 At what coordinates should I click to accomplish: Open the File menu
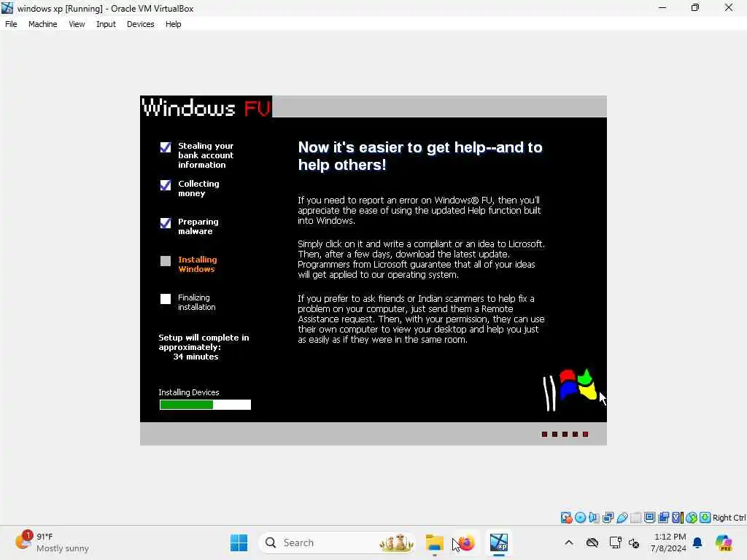click(11, 24)
